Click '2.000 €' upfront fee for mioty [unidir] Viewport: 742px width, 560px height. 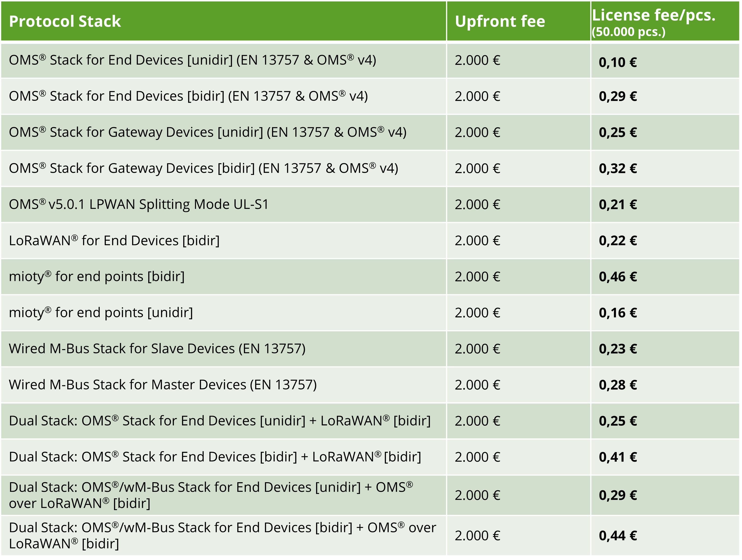pos(477,313)
